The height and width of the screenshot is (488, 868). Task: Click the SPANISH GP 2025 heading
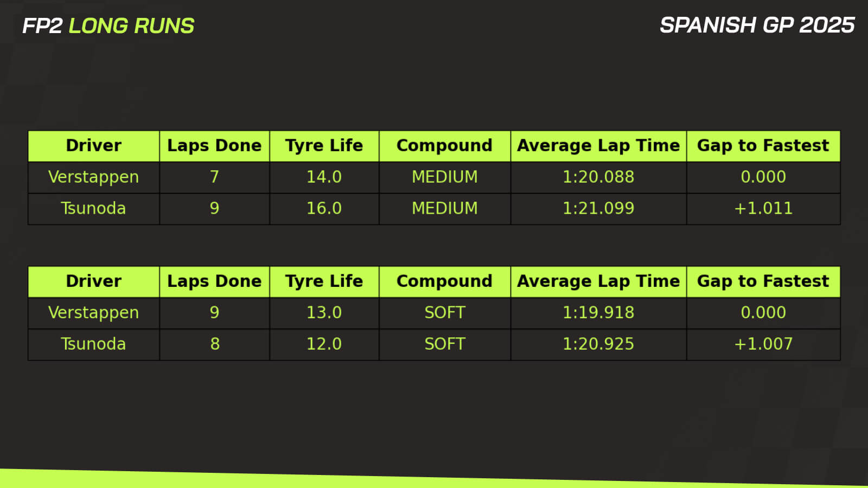[757, 25]
